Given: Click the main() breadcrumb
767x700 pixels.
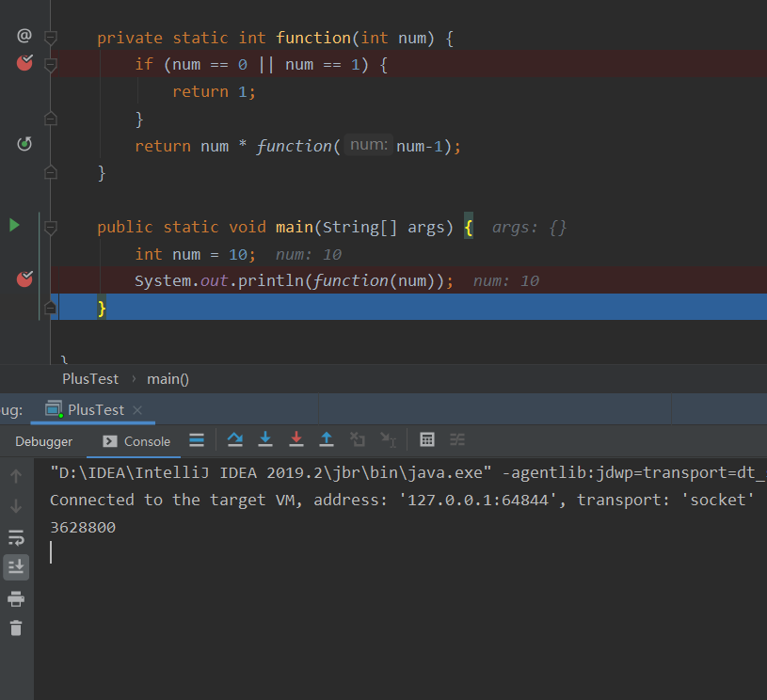Looking at the screenshot, I should click(168, 378).
